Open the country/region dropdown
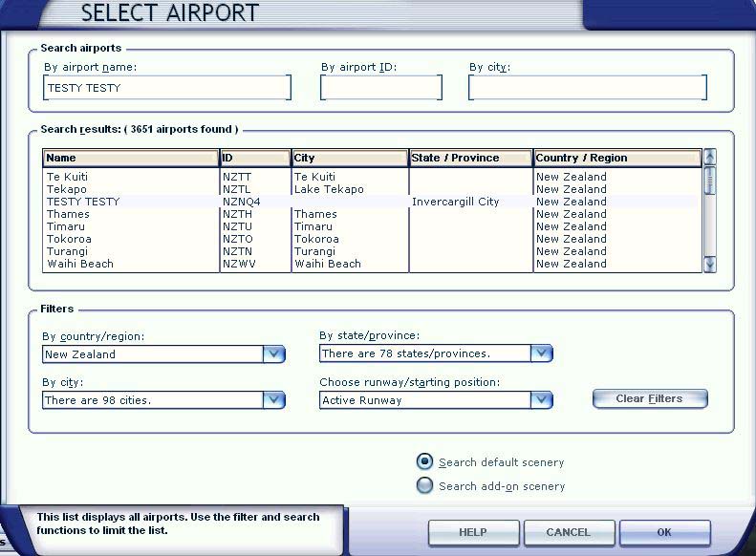Viewport: 756px width, 556px height. 273,354
